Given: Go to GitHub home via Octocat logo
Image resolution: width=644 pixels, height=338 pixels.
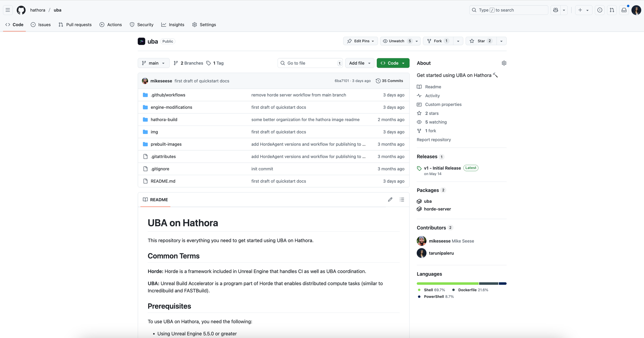Looking at the screenshot, I should [x=21, y=10].
